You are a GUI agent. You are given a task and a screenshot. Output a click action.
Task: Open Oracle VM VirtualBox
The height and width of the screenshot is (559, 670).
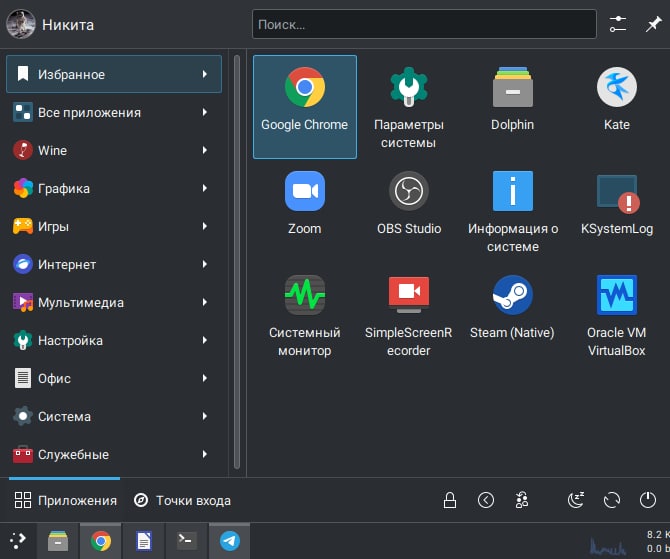(617, 315)
